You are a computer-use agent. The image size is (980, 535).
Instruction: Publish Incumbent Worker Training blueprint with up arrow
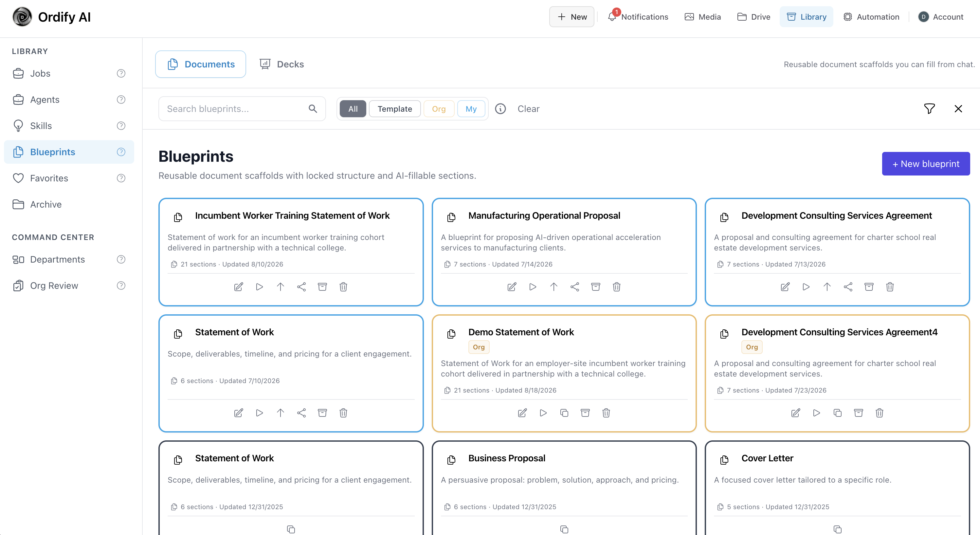point(281,287)
